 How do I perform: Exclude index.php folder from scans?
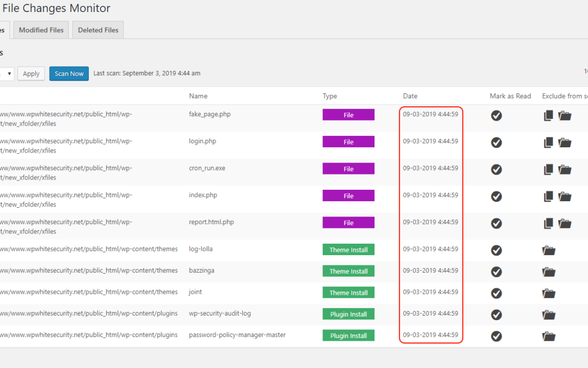coord(565,196)
